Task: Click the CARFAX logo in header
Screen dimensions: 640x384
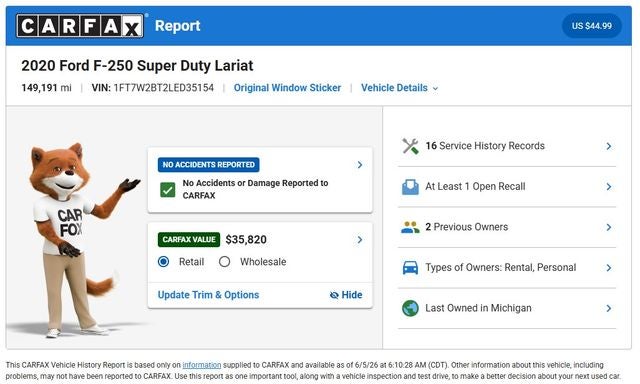Action: [80, 26]
